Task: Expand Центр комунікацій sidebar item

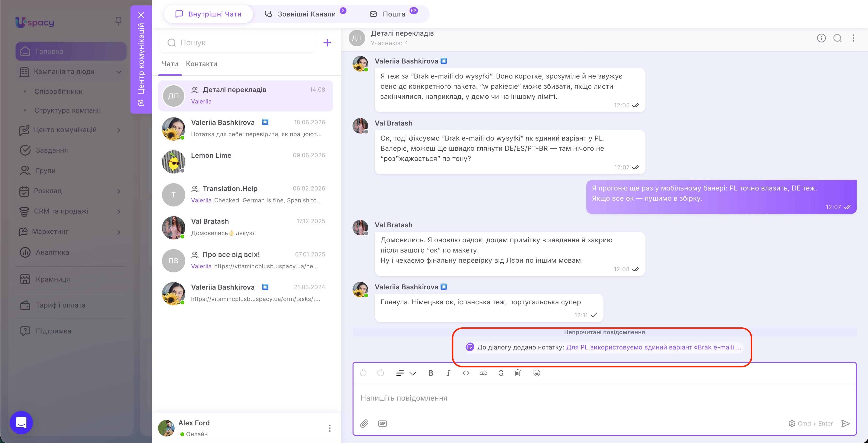Action: pyautogui.click(x=119, y=130)
